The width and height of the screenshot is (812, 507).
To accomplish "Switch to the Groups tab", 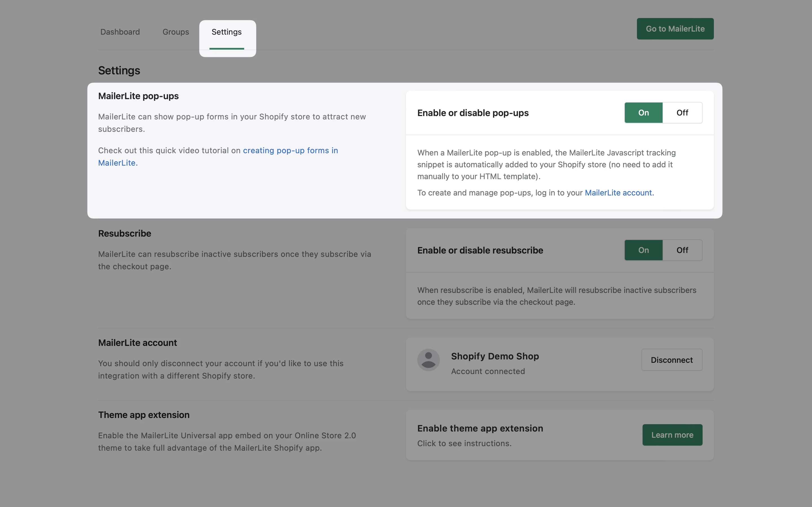I will tap(176, 32).
